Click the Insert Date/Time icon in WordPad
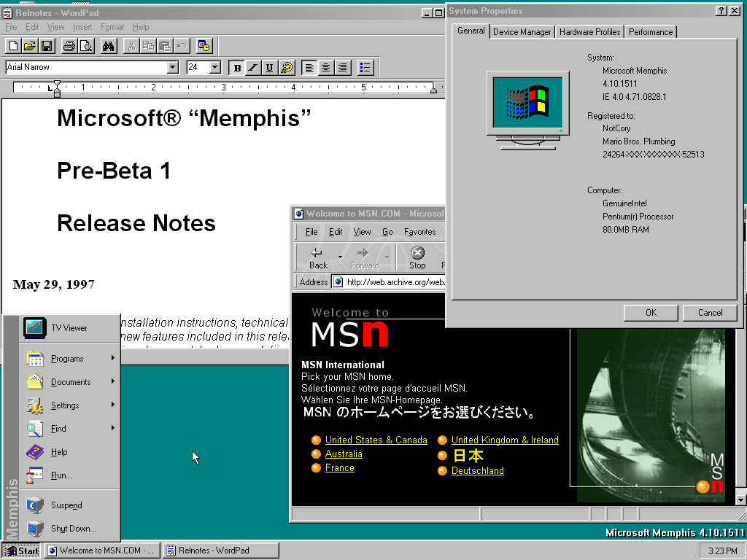 click(204, 46)
